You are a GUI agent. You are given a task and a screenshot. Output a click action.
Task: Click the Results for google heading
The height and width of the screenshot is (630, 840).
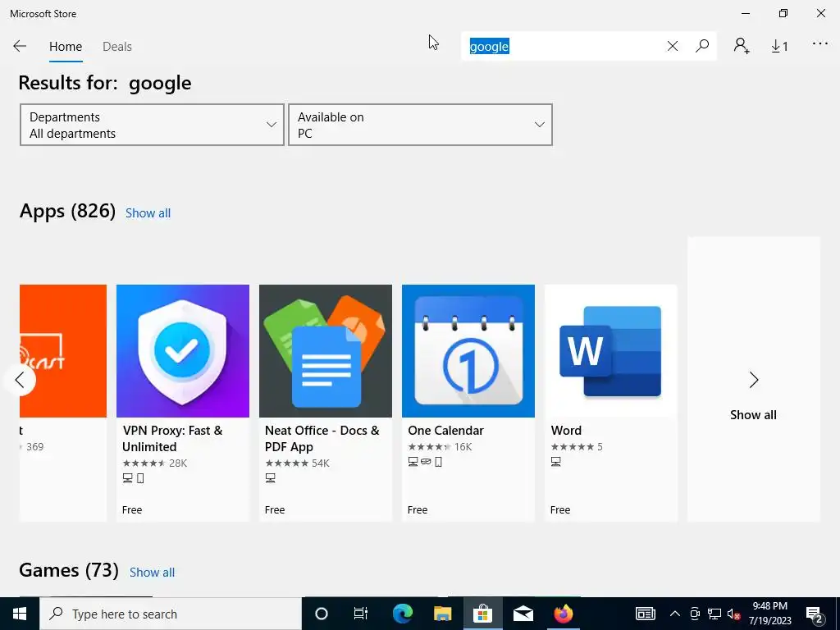pyautogui.click(x=105, y=83)
